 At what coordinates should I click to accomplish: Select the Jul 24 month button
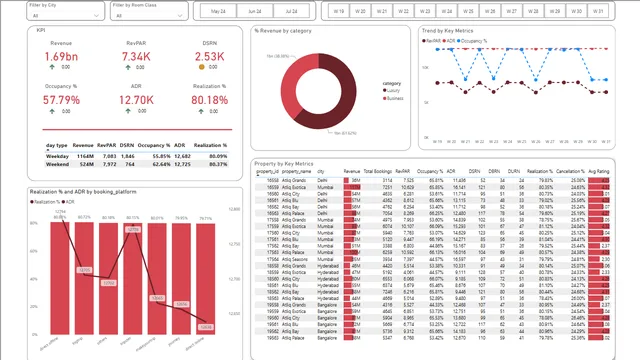[291, 11]
